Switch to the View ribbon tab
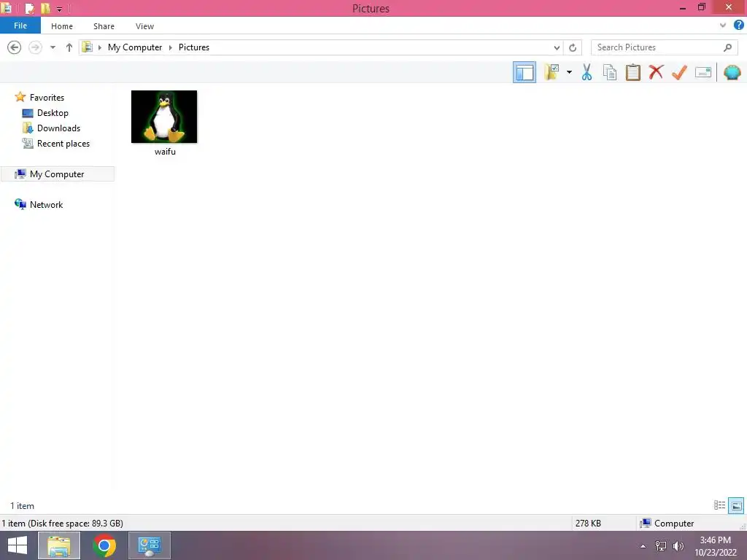This screenshot has width=747, height=560. (x=144, y=26)
